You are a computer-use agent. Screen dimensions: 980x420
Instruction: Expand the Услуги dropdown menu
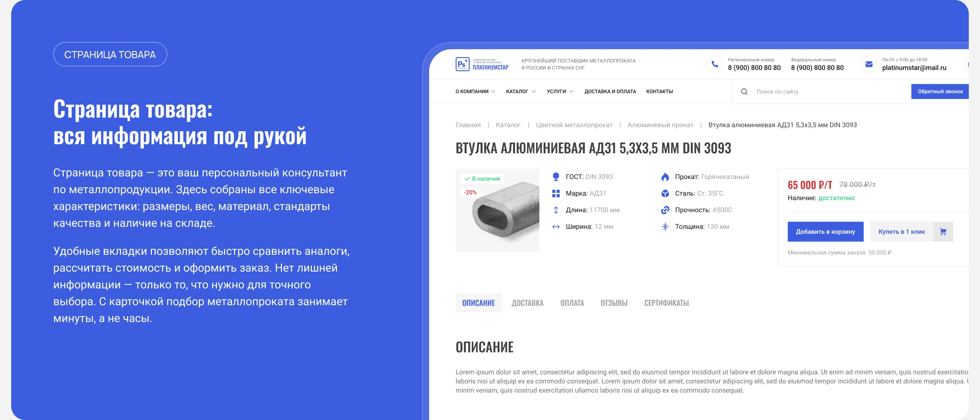[x=560, y=92]
